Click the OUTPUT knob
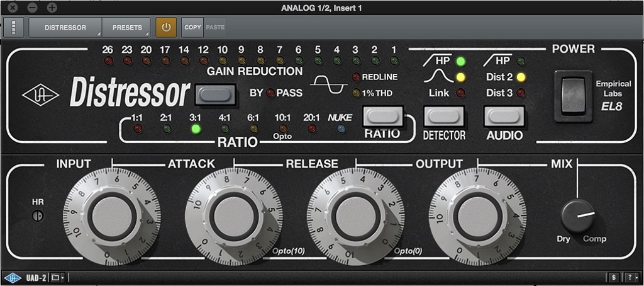Viewport: 644px width, 286px height. point(477,216)
